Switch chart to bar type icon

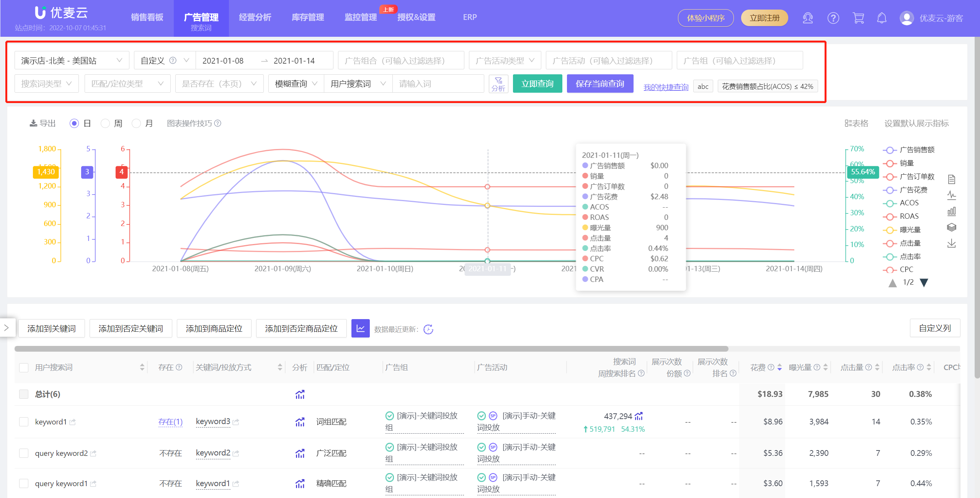952,211
